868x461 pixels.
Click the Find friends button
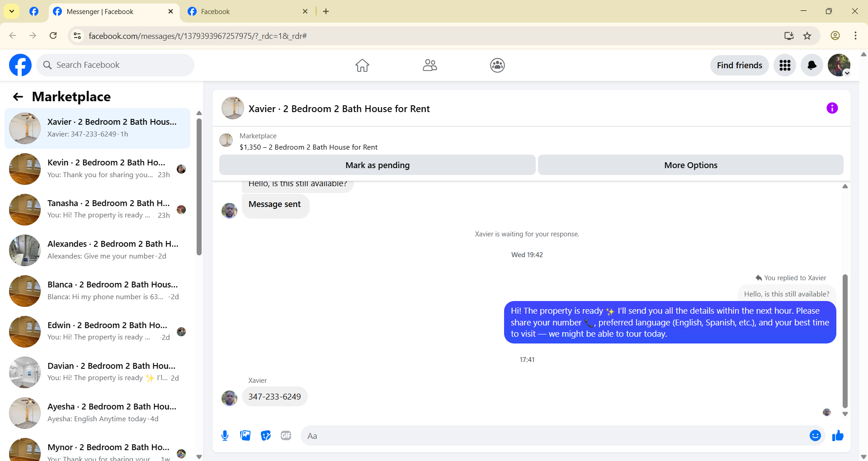coord(740,65)
